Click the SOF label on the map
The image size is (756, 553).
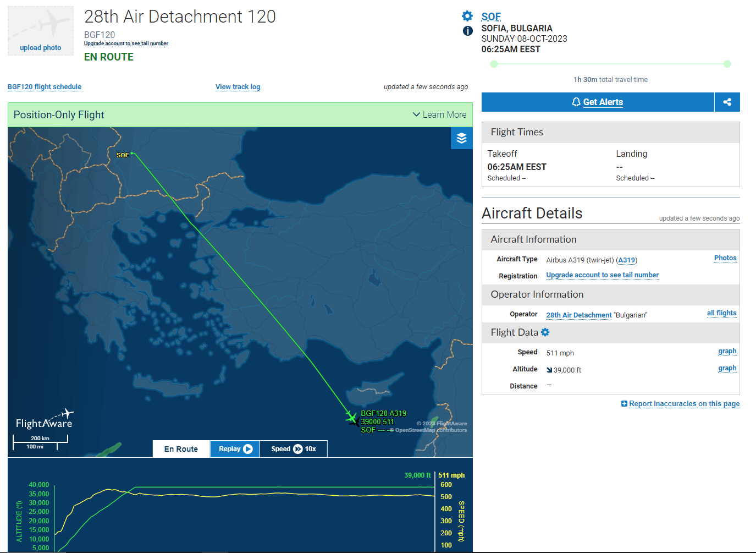coord(123,155)
